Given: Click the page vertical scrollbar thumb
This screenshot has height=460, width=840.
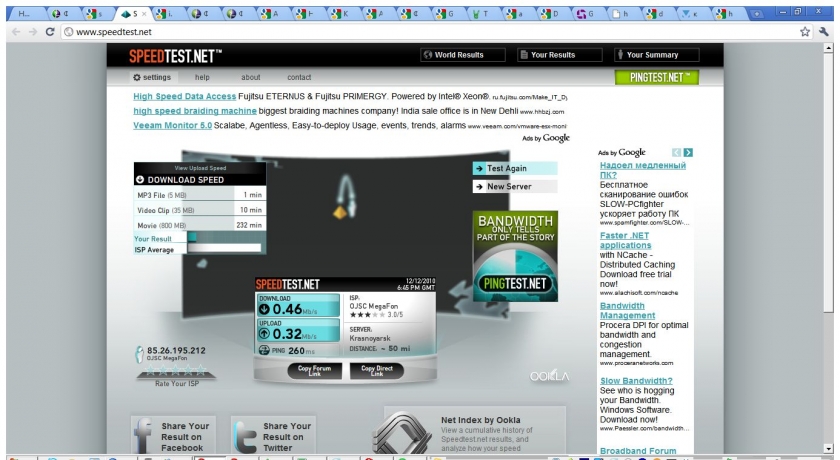Looking at the screenshot, I should coord(829,182).
